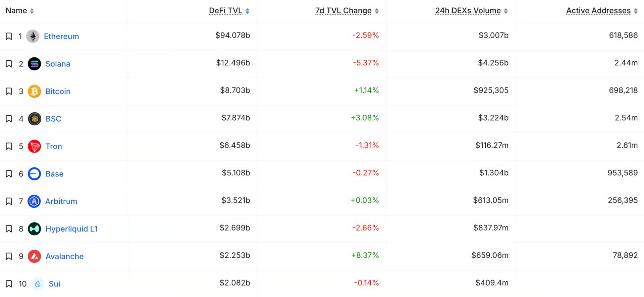Click the 24h DEXs Volume header
The width and height of the screenshot is (644, 297).
[468, 11]
